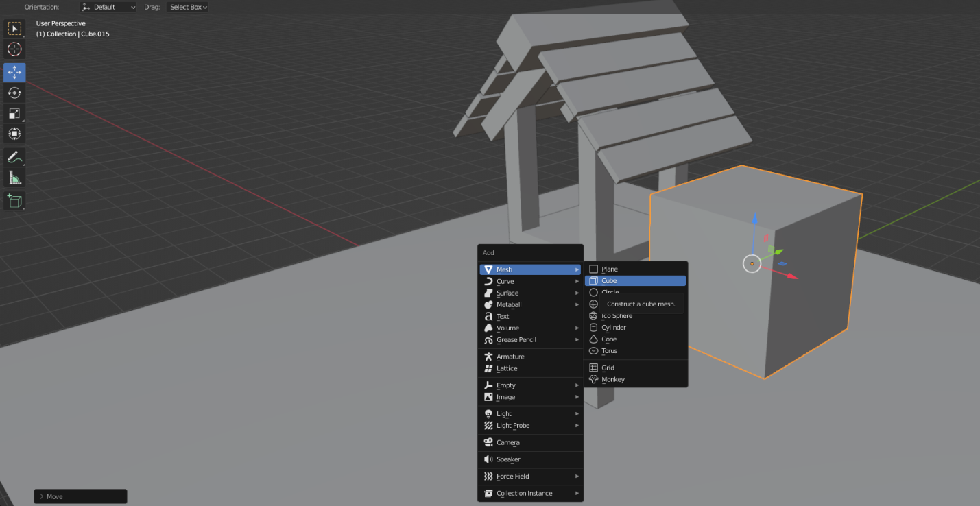Add a Monkey mesh

pos(636,379)
